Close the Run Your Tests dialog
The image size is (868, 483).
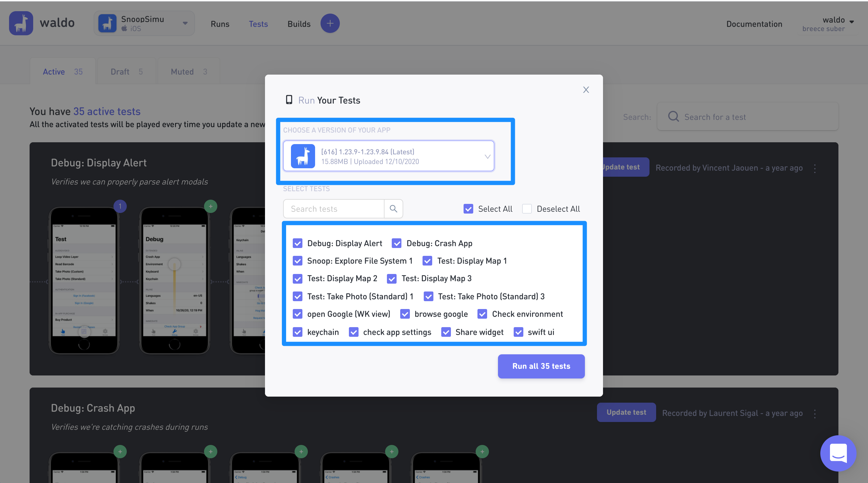[x=586, y=90]
